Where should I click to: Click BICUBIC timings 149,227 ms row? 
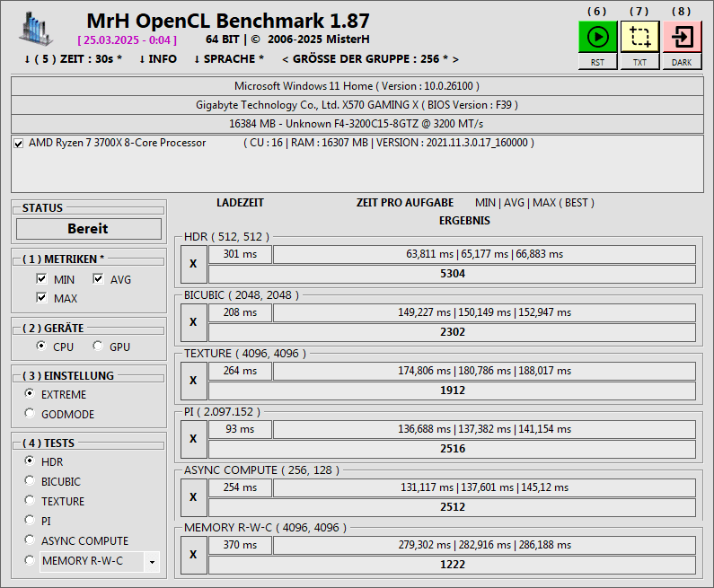[x=484, y=312]
